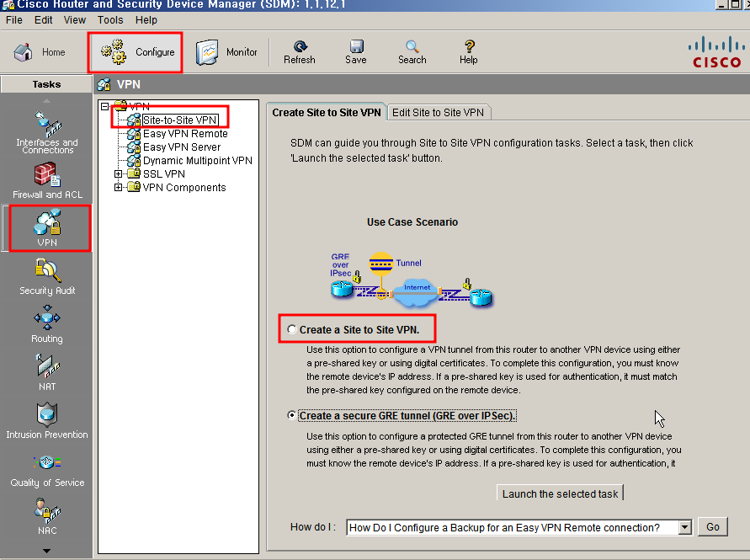Open the View menu

pyautogui.click(x=75, y=20)
